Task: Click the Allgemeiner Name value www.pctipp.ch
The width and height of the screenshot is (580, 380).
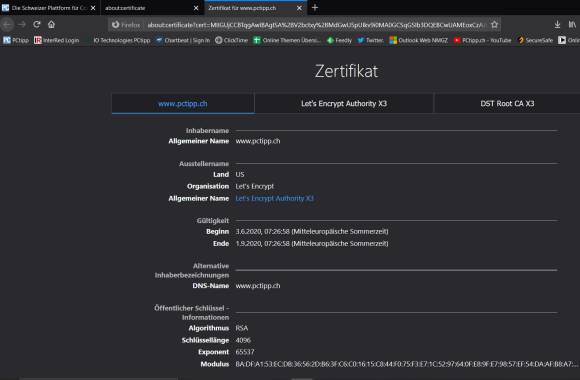Action: tap(258, 141)
